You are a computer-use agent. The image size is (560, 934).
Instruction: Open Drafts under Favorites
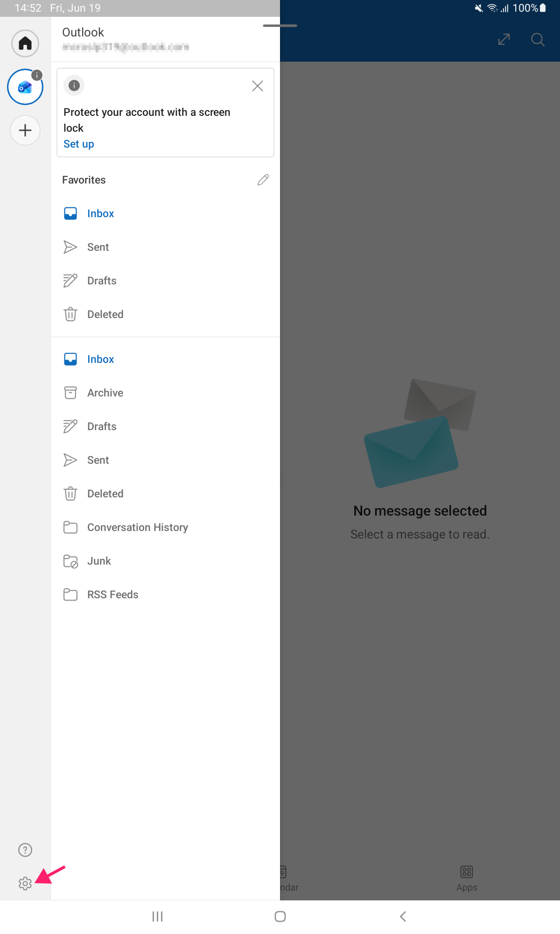165,281
